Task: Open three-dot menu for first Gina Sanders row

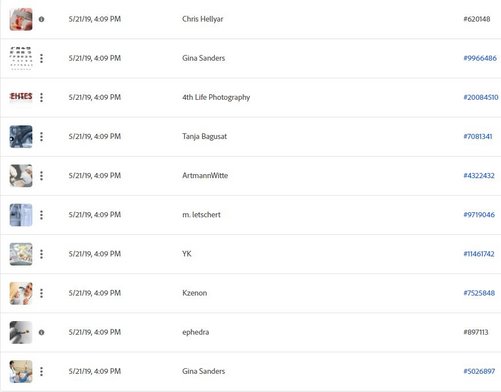Action: tap(41, 58)
